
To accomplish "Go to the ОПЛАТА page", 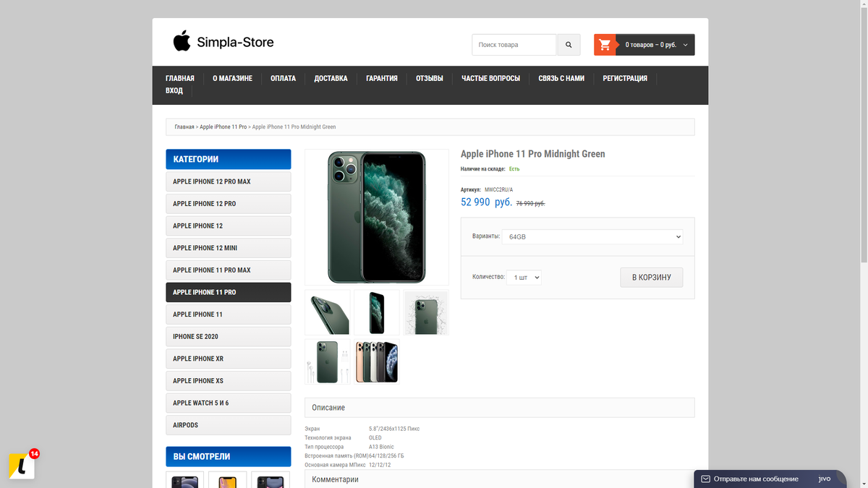I will click(x=283, y=78).
